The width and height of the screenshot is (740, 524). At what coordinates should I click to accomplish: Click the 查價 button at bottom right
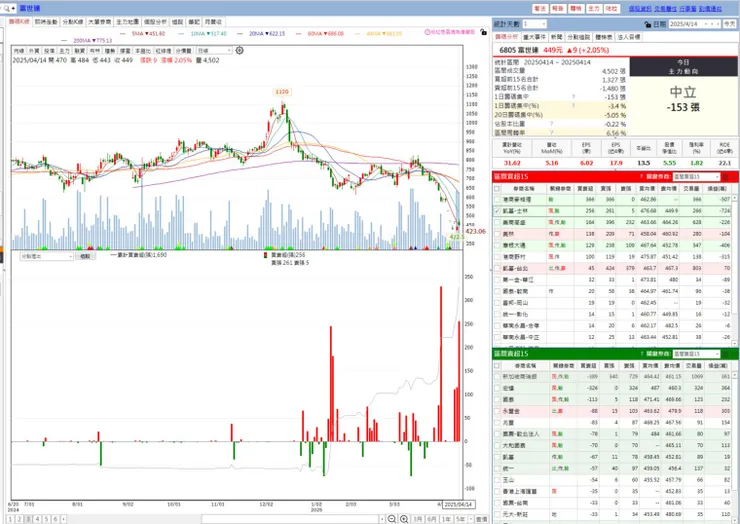coord(481,519)
